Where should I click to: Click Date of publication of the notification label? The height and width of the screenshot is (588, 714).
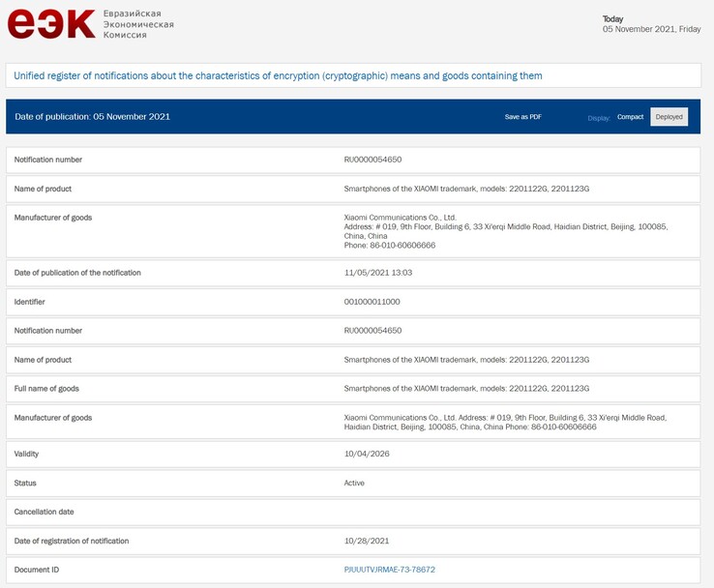point(77,273)
